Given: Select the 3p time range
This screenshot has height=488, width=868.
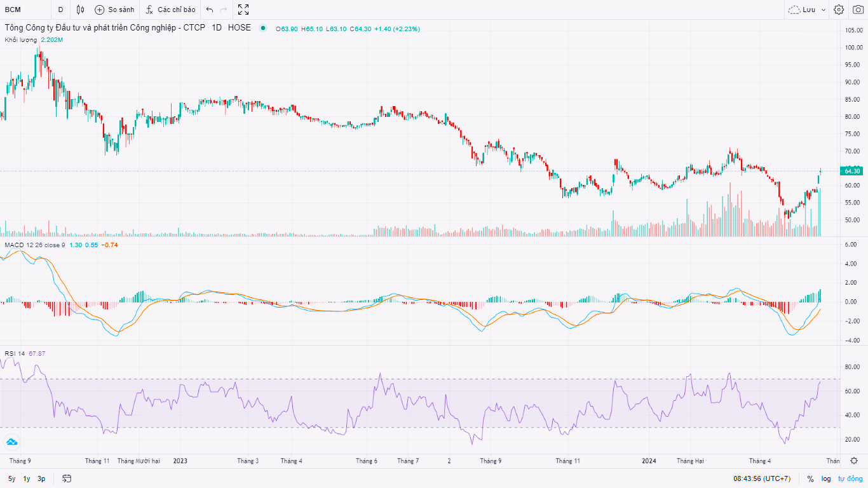Looking at the screenshot, I should (41, 478).
